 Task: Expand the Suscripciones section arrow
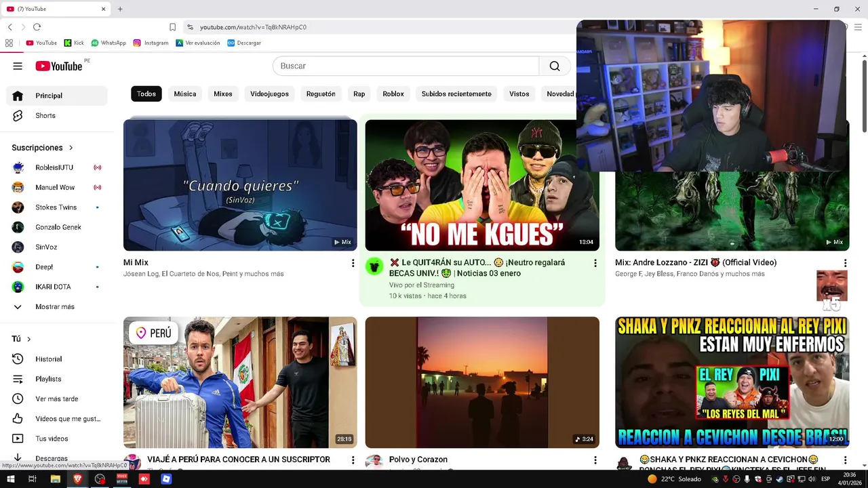tap(71, 148)
